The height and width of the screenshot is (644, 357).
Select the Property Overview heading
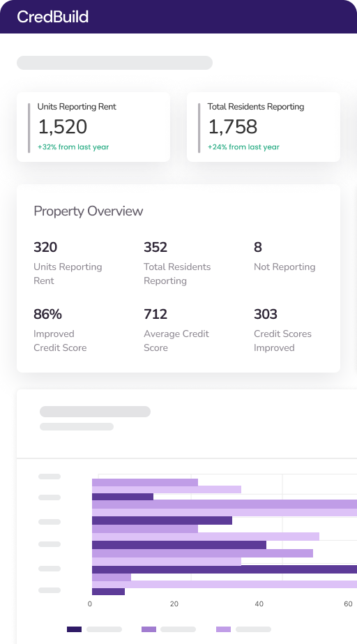pos(89,211)
